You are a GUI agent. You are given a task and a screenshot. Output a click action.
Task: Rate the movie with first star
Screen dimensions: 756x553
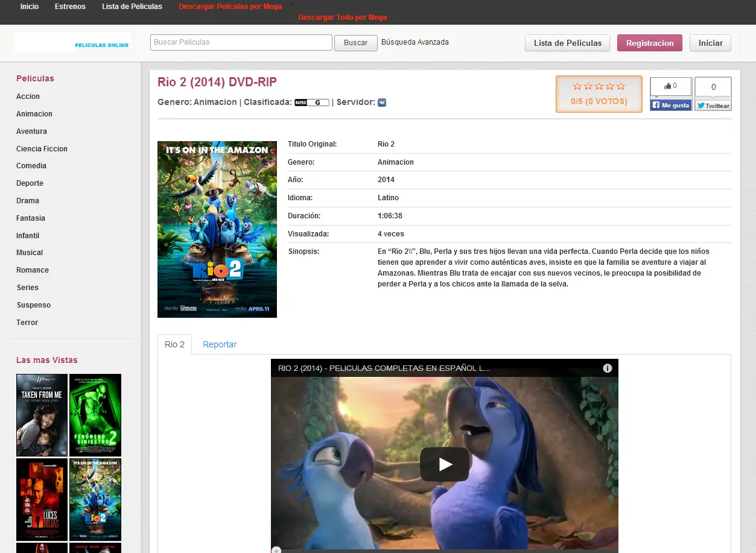coord(577,86)
